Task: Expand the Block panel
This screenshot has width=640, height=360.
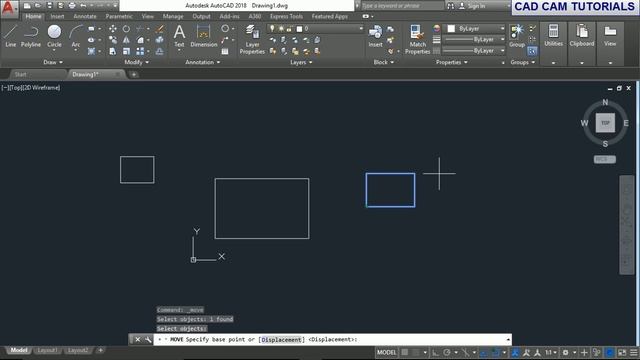Action: [384, 62]
